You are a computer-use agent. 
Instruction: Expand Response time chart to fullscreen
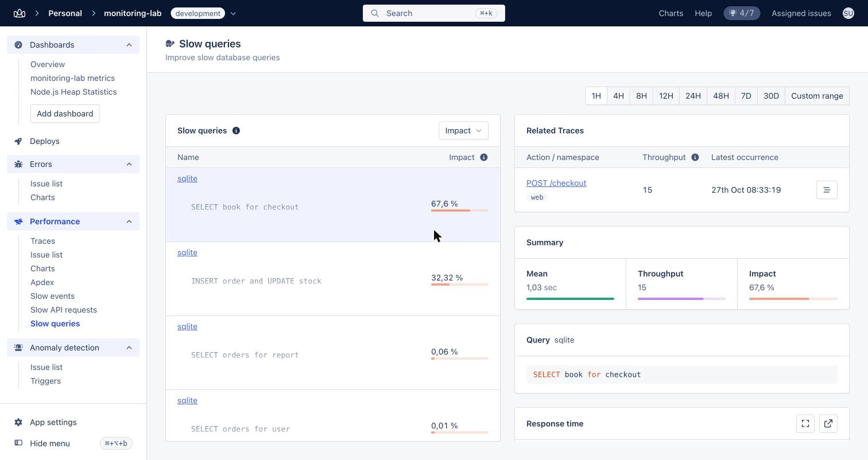coord(805,424)
